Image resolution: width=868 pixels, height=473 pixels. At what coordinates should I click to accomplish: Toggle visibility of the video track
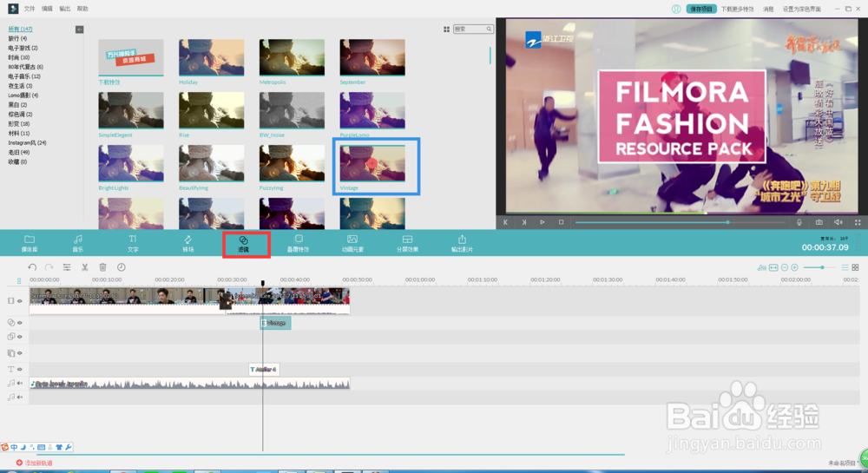click(x=20, y=301)
